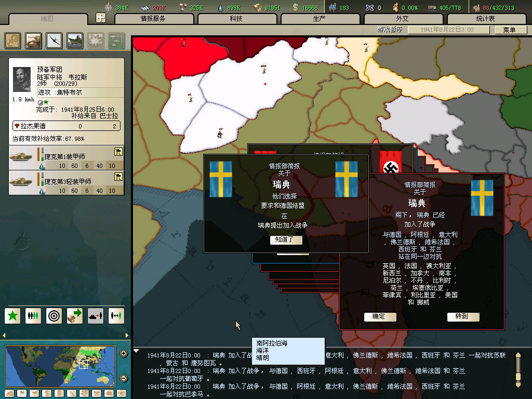The width and height of the screenshot is (532, 399).
Task: Click the green star leader button
Action: click(12, 316)
